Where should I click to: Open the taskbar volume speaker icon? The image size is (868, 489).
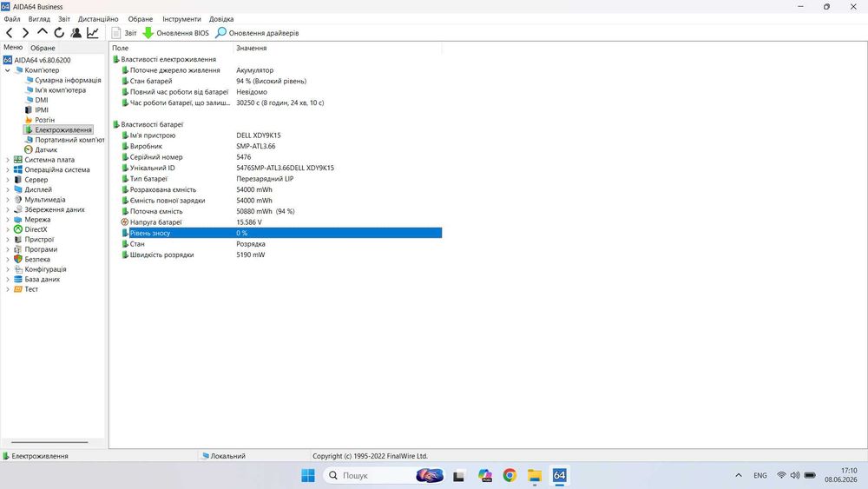[x=795, y=475]
